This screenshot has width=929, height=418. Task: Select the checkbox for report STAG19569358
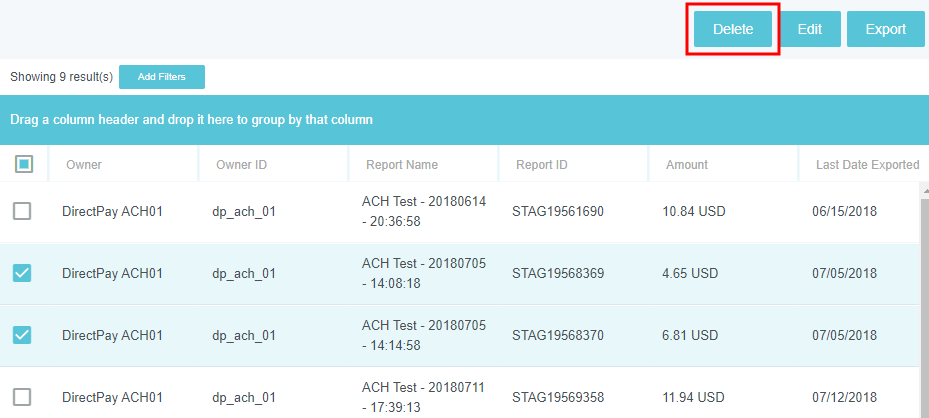[22, 397]
